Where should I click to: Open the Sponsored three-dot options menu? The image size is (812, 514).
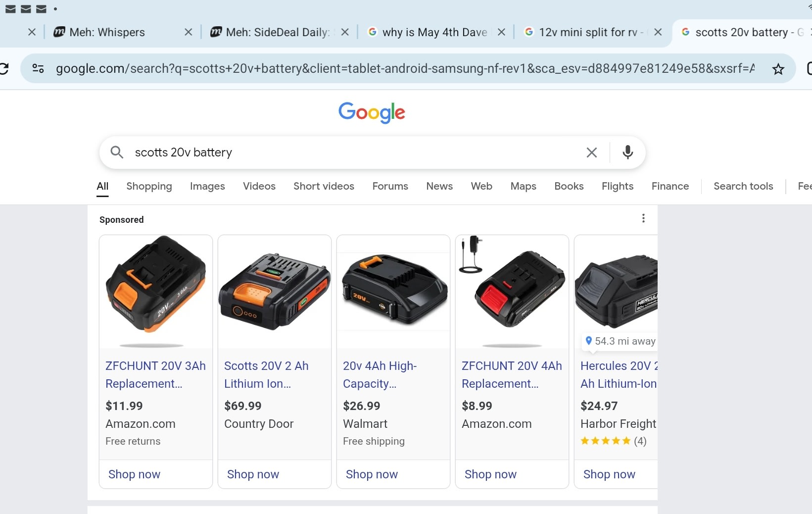click(x=643, y=218)
